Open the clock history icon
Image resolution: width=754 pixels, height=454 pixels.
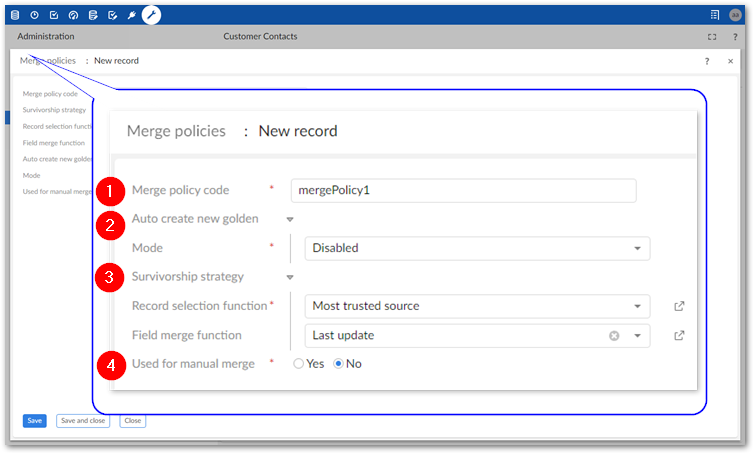click(x=34, y=15)
